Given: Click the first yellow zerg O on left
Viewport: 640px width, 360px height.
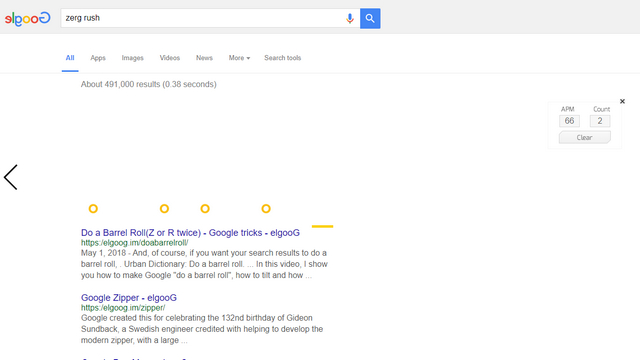Looking at the screenshot, I should coord(93,209).
